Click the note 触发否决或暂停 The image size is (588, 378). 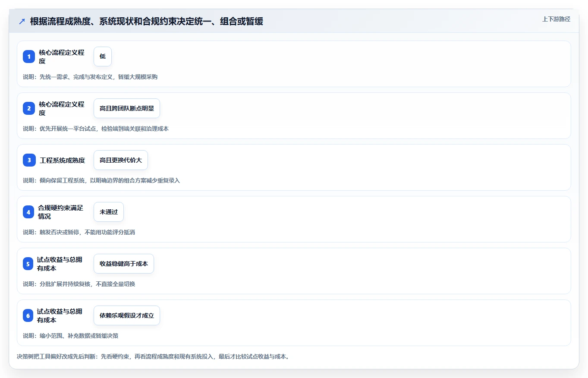(79, 232)
